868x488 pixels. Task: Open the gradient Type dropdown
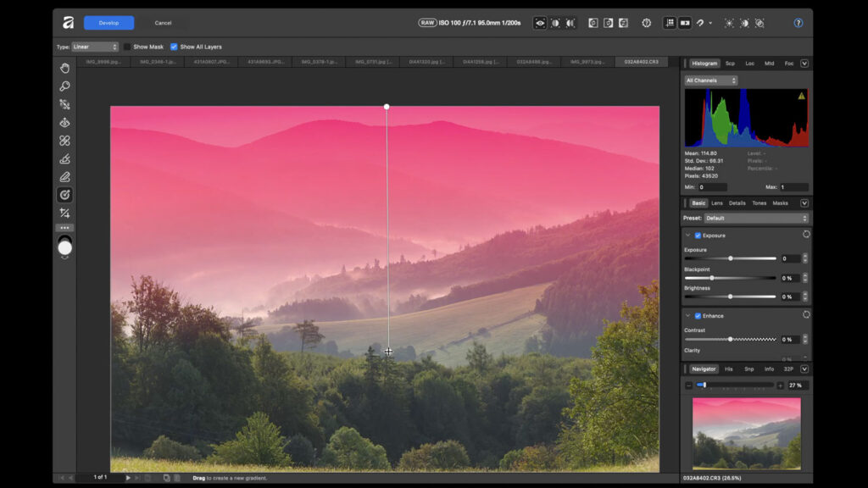[x=93, y=47]
